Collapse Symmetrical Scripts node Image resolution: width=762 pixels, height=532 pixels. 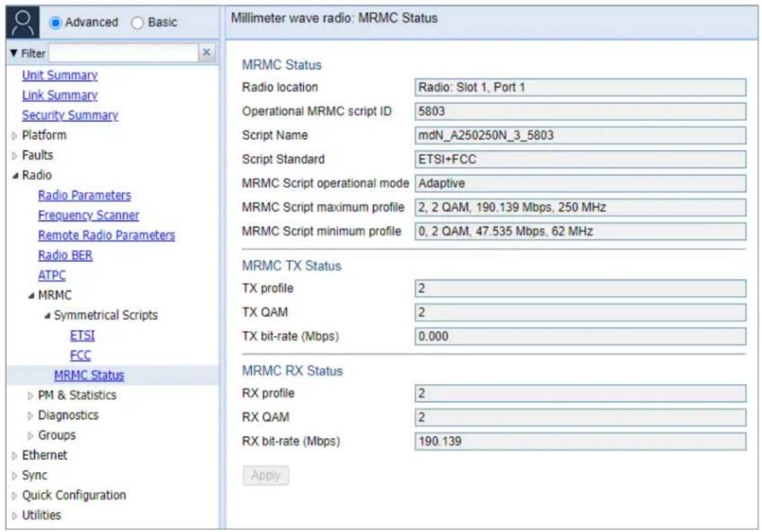[x=47, y=316]
